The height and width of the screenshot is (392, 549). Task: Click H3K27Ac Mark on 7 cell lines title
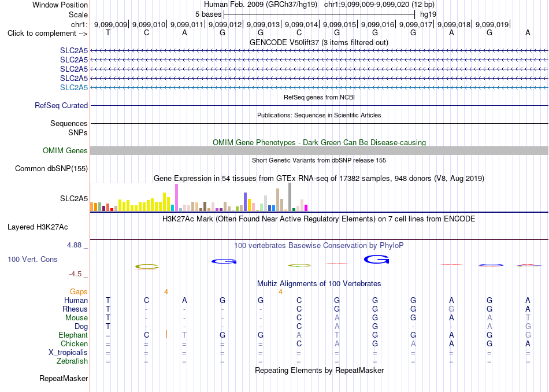(319, 219)
